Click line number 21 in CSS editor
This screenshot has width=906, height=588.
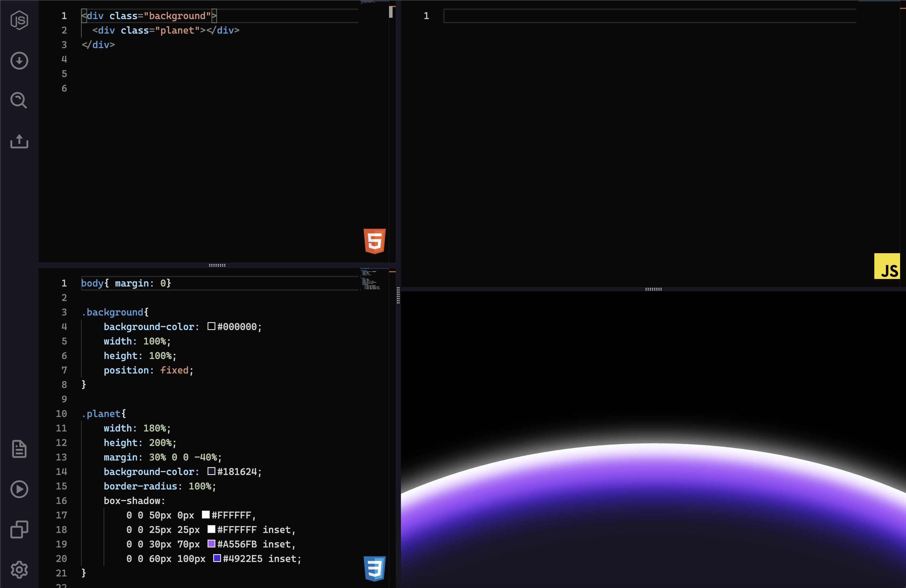61,573
